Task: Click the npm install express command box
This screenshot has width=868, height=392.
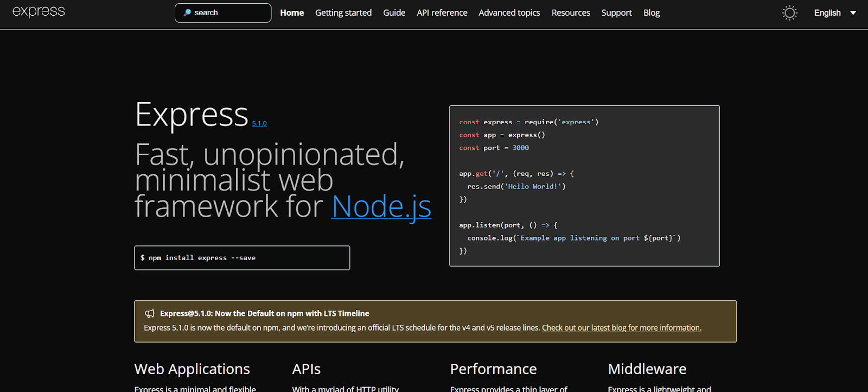Action: pyautogui.click(x=242, y=258)
